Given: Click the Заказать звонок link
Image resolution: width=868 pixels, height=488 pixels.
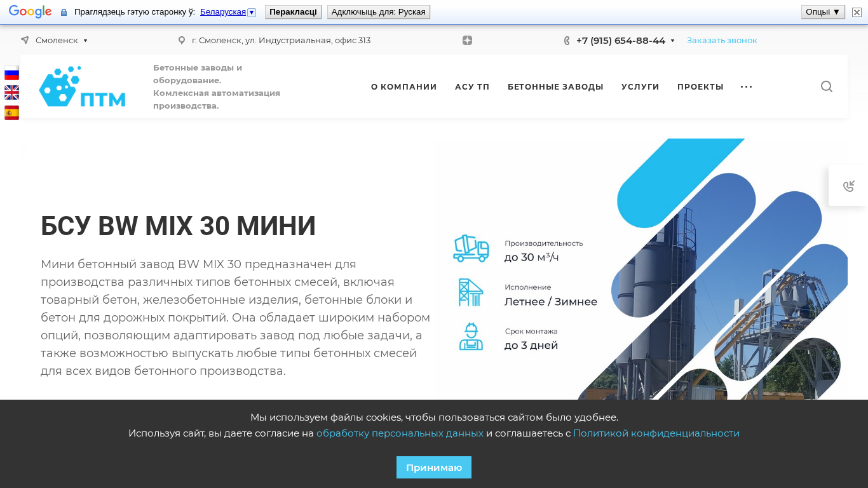Looking at the screenshot, I should tap(722, 41).
